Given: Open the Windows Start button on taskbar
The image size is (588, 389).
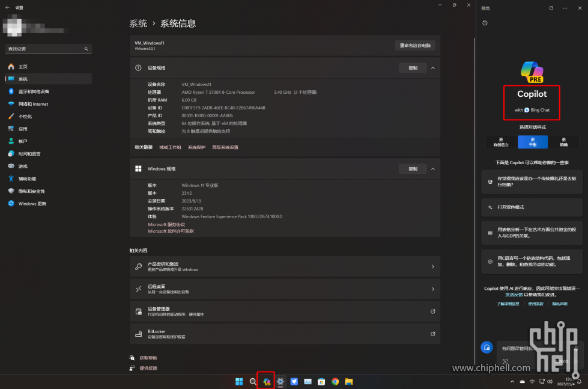Looking at the screenshot, I should pos(239,382).
